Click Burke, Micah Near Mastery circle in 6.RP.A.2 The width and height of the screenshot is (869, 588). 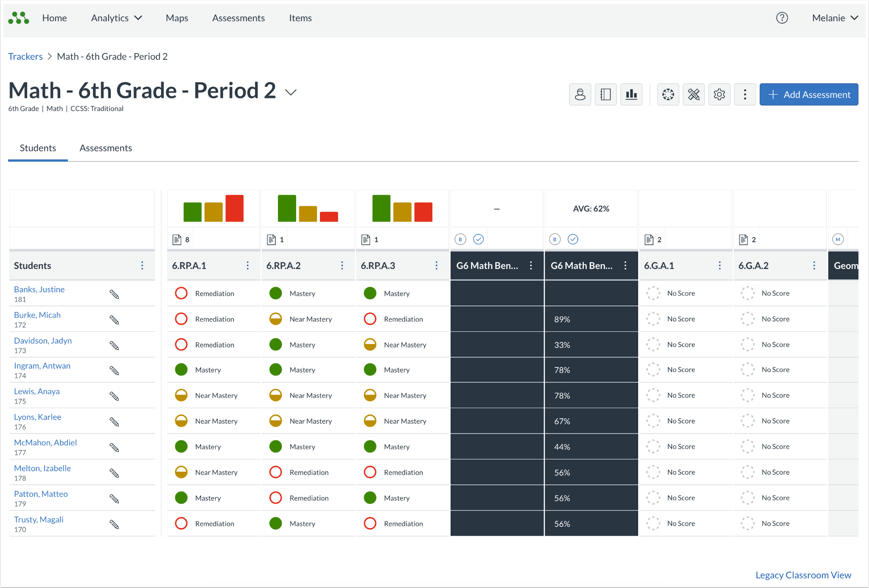coord(276,319)
